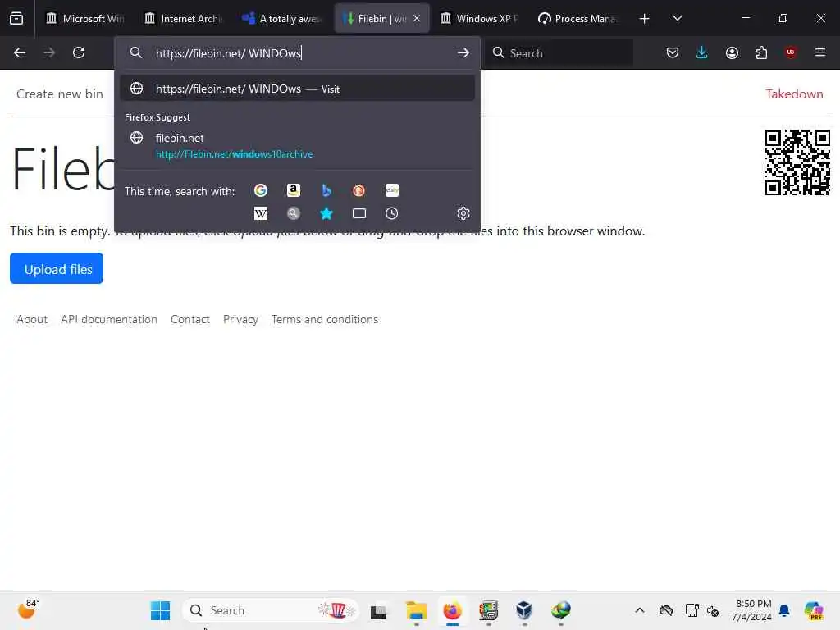Search history using the clock icon
Viewport: 840px width, 630px height.
391,213
